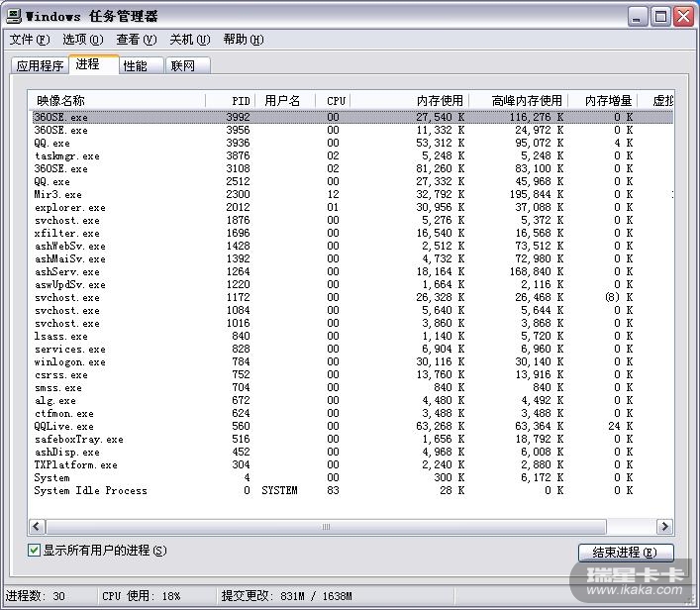This screenshot has height=610, width=700.
Task: Select 360SE.exe row with PID 3956
Action: (x=350, y=130)
